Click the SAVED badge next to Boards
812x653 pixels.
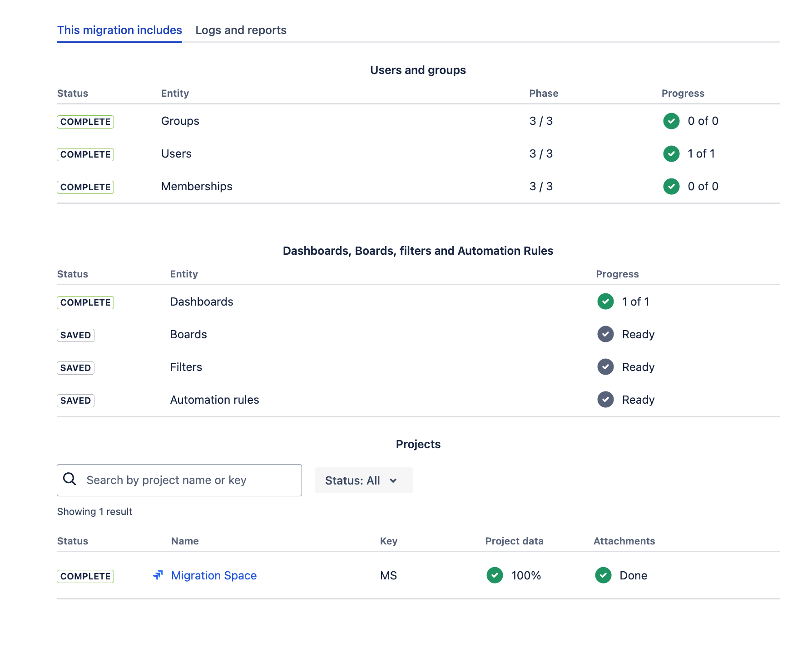point(75,335)
